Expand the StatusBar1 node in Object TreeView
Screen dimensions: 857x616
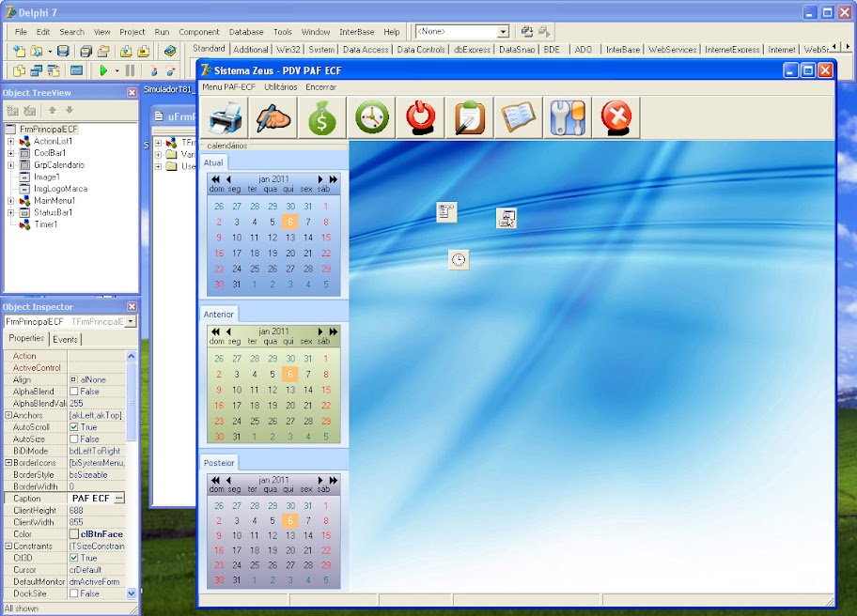pos(10,212)
